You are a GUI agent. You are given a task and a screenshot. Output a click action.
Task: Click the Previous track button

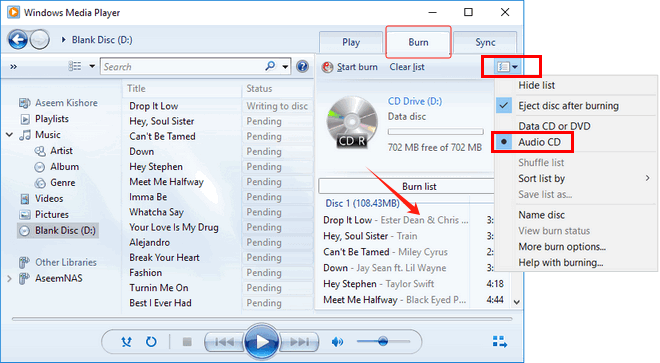tap(224, 342)
